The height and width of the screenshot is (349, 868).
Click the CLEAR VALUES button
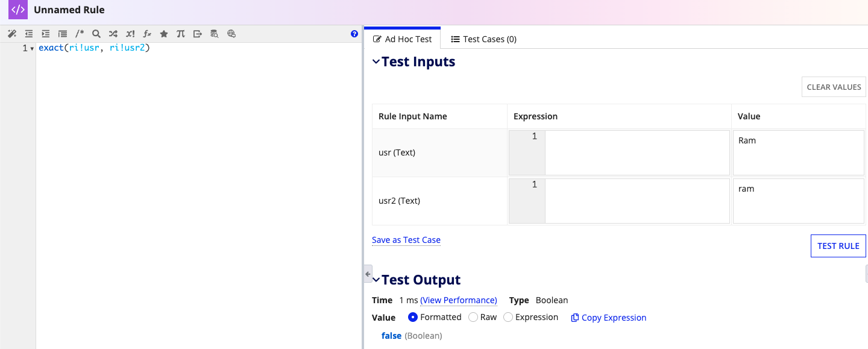[834, 87]
